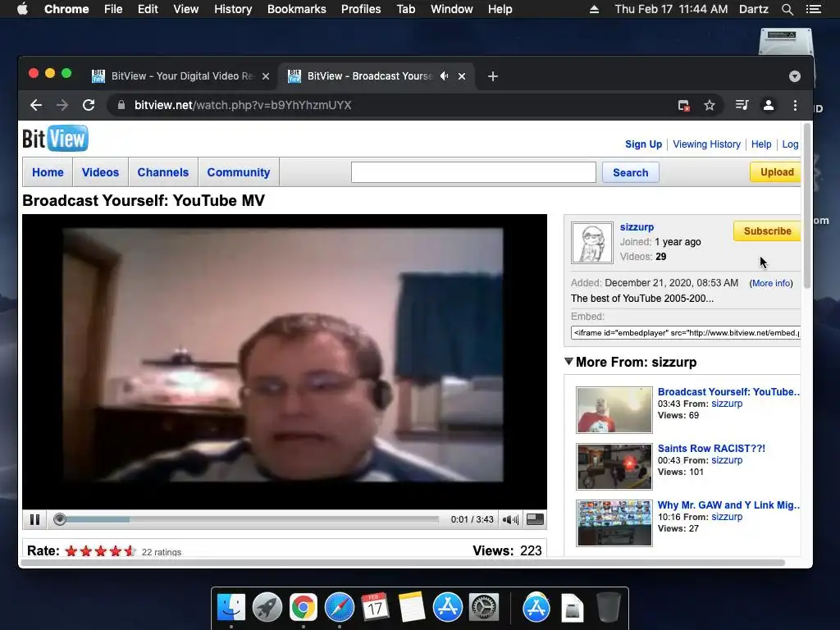Open the Profiles menu in menu bar
840x630 pixels.
pos(361,9)
